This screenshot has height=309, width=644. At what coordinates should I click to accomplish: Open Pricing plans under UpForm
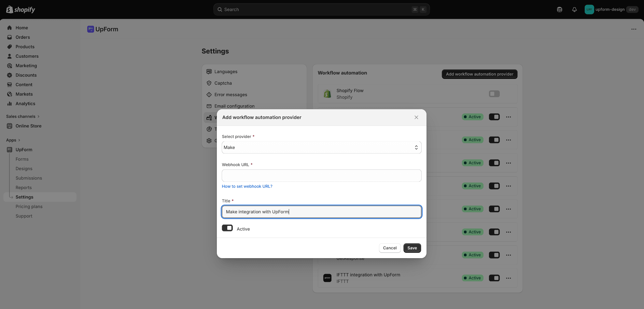[x=29, y=206]
